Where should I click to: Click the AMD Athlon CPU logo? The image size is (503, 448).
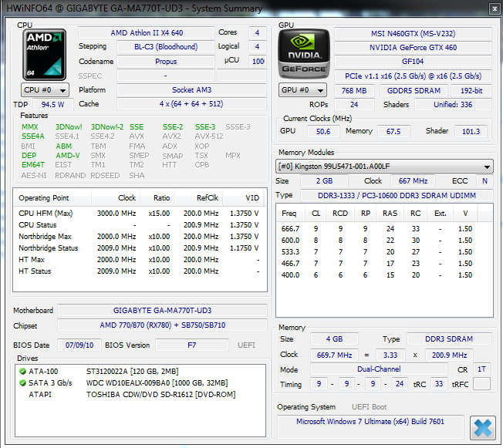[44, 55]
